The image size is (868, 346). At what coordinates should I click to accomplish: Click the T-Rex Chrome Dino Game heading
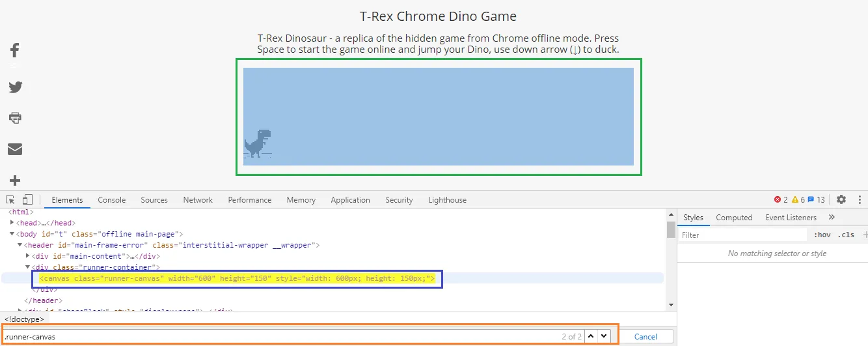(x=438, y=16)
